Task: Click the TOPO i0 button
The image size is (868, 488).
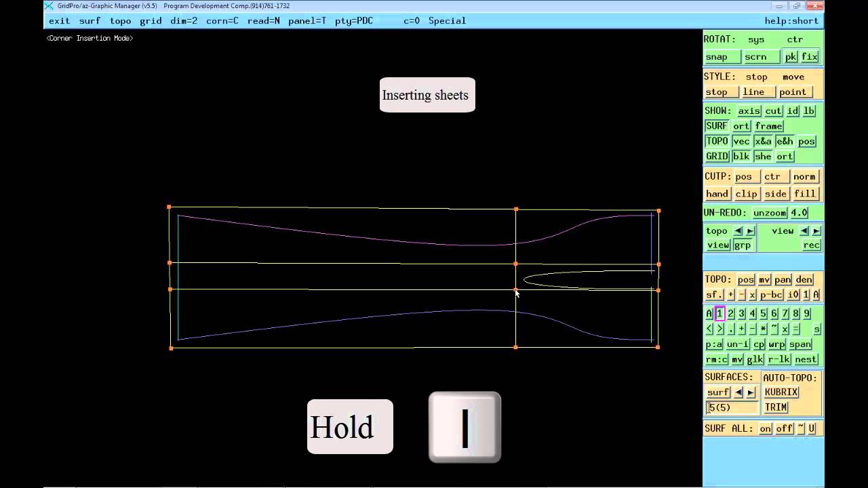Action: [793, 295]
